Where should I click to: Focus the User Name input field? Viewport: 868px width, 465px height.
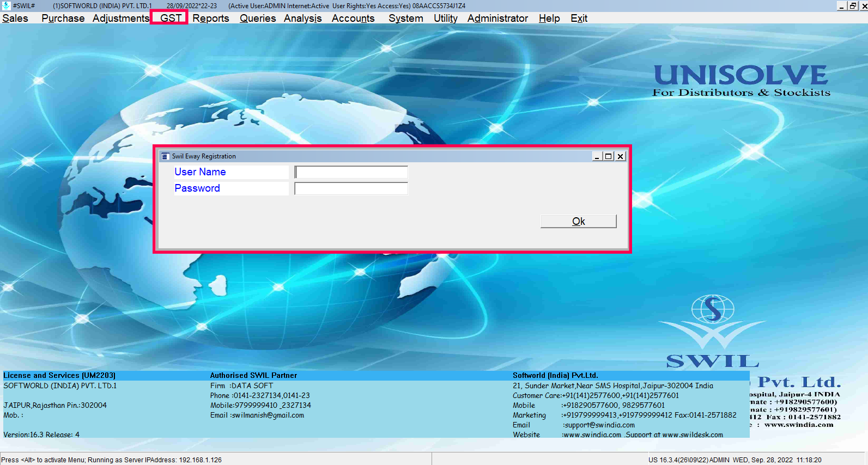pyautogui.click(x=351, y=172)
